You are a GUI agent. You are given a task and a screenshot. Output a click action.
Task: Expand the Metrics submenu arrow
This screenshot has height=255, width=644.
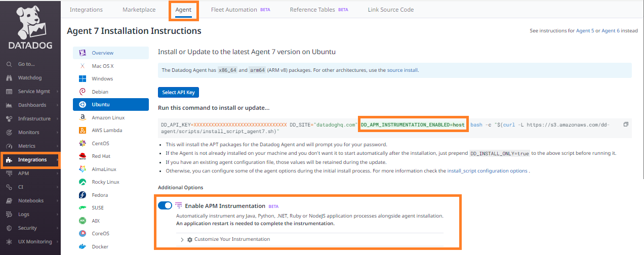click(x=57, y=146)
